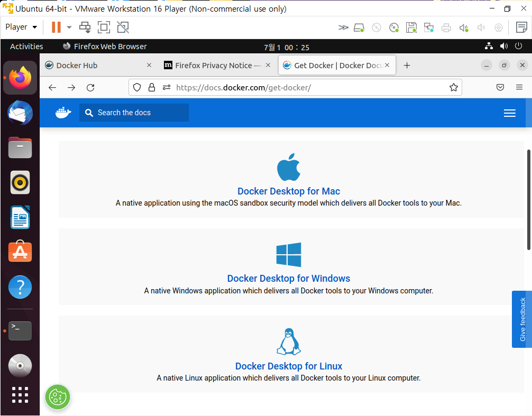Open a new Firefox tab
Screen dimensions: 532x416
[407, 66]
